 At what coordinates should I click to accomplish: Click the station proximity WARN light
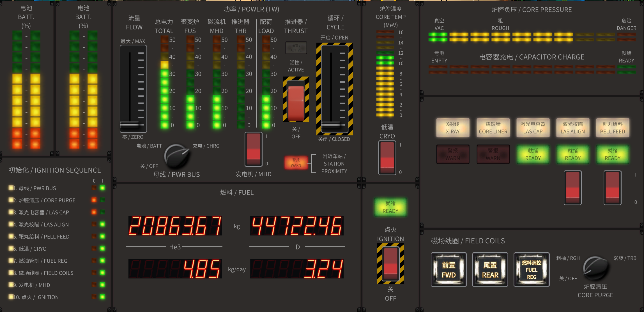pos(296,163)
